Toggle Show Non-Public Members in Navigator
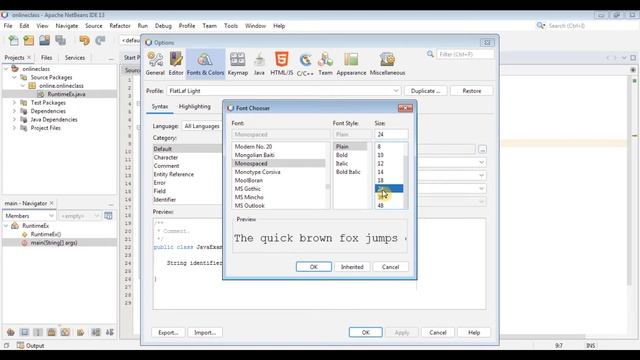The width and height of the screenshot is (640, 360). 51,332
